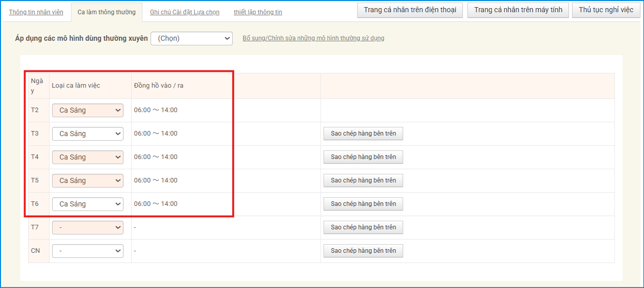
Task: Click Sao chép hàng bên trên for T7
Action: [x=363, y=227]
